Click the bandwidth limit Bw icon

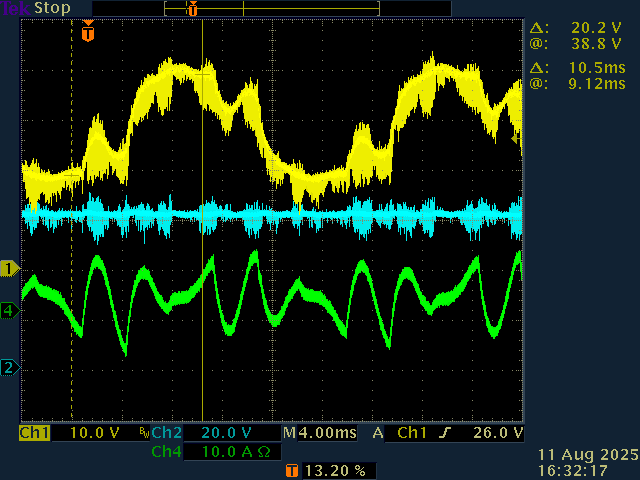coord(143,433)
